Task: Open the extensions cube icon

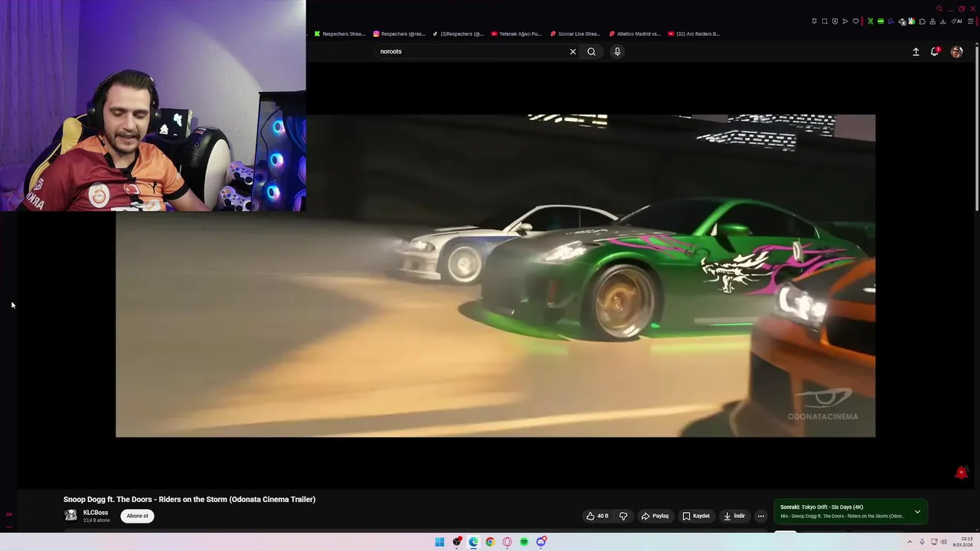Action: (x=922, y=21)
